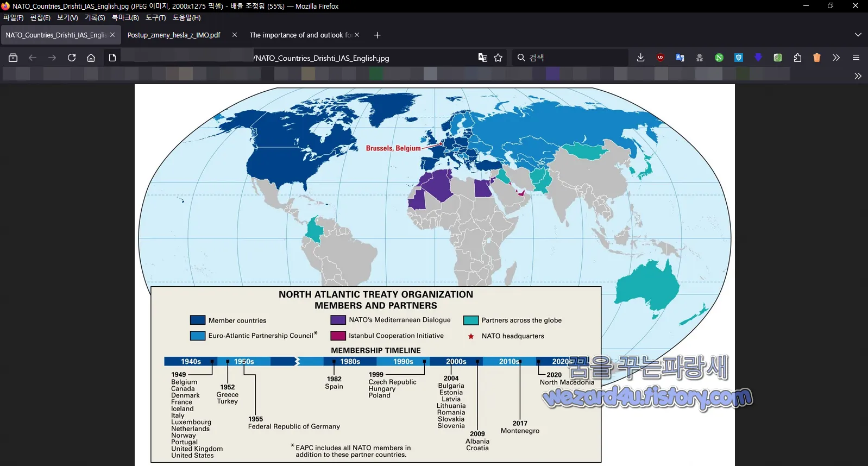868x466 pixels.
Task: Click the purple down-arrow extension icon
Action: (x=758, y=57)
